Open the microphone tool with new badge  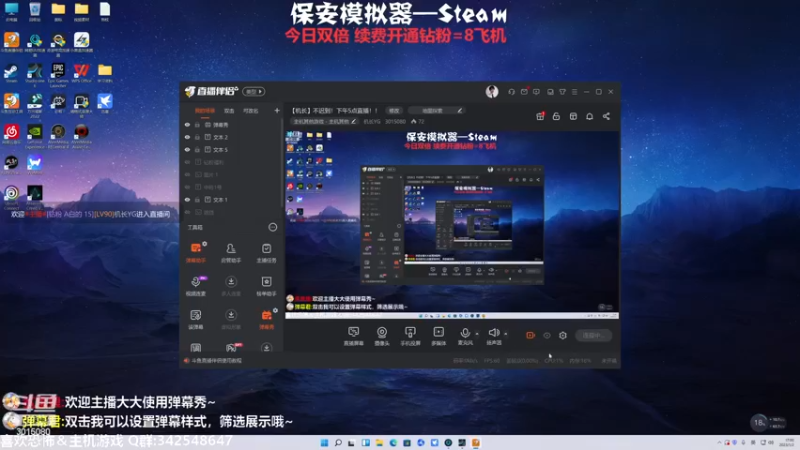coord(196,285)
